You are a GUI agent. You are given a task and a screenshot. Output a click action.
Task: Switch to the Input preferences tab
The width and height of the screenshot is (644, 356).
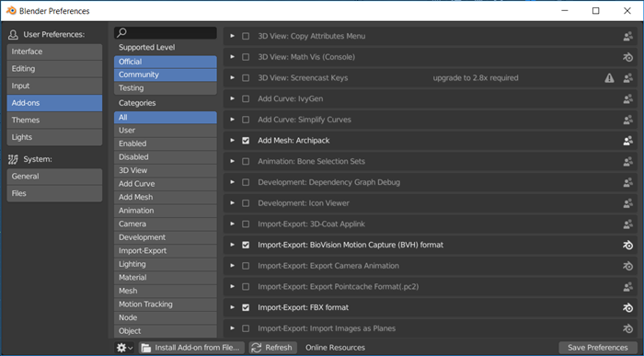pos(54,86)
